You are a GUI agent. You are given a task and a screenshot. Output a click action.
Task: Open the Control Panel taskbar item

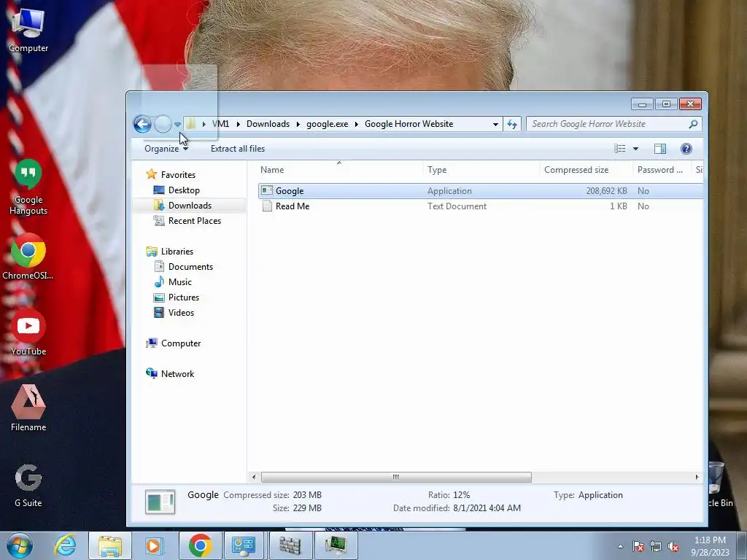pos(244,545)
